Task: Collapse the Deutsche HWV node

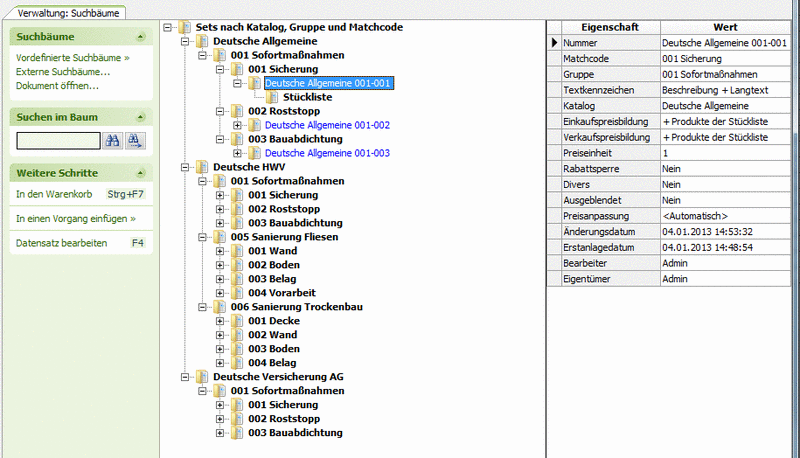Action: click(x=185, y=167)
